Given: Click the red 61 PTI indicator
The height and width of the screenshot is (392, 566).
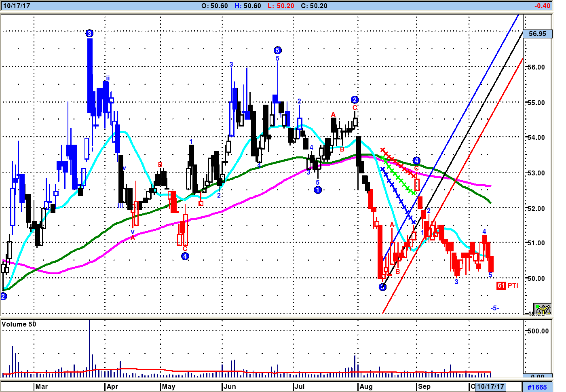Looking at the screenshot, I should 507,285.
